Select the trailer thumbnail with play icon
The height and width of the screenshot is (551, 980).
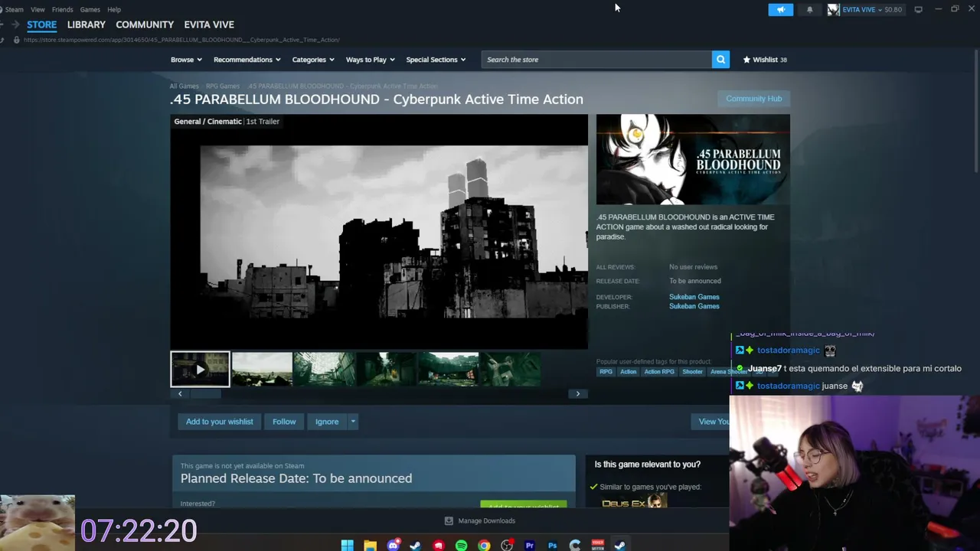click(200, 369)
